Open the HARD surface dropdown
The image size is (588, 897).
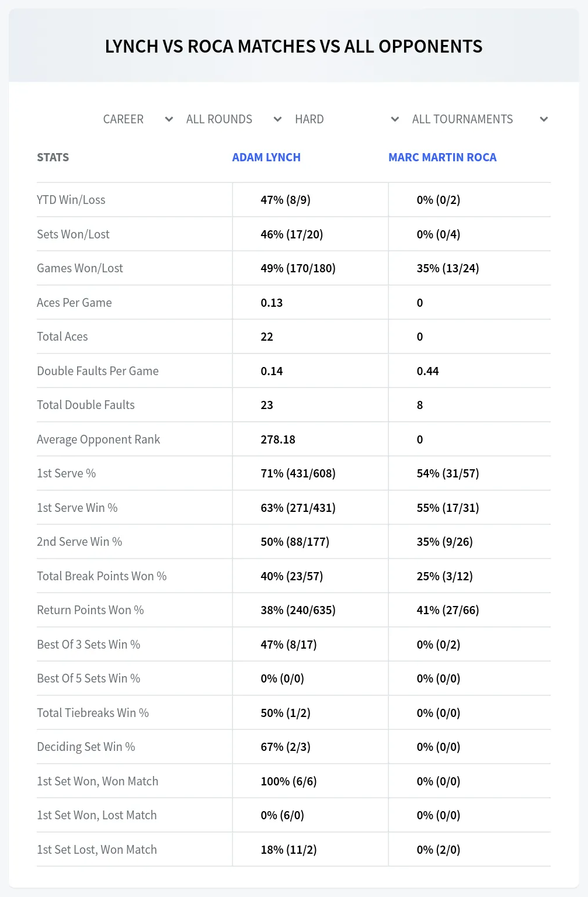click(x=347, y=119)
